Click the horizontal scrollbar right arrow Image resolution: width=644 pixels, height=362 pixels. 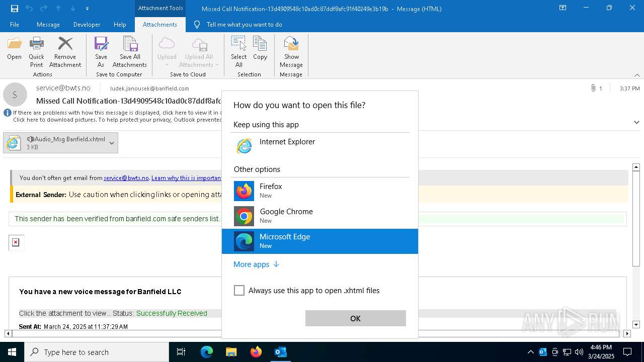point(627,333)
